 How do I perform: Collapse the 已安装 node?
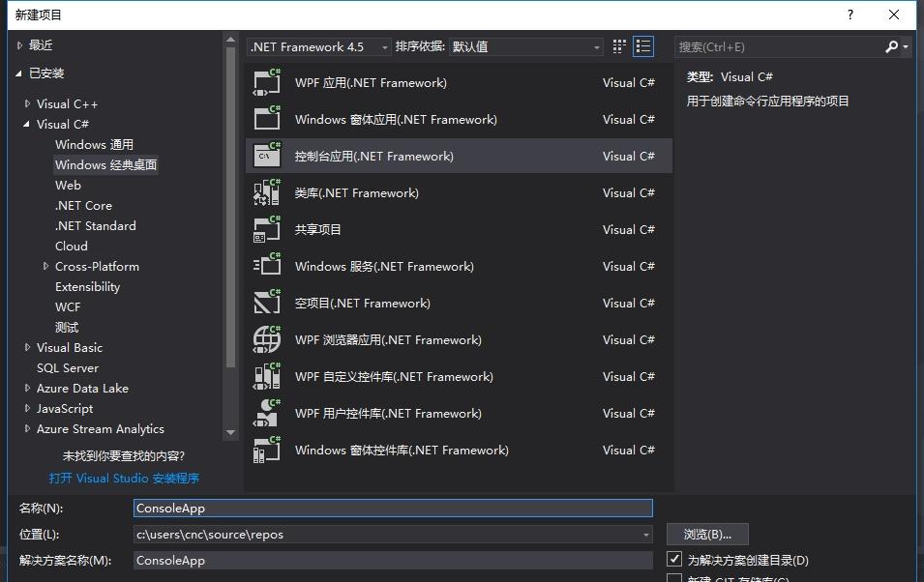[18, 73]
